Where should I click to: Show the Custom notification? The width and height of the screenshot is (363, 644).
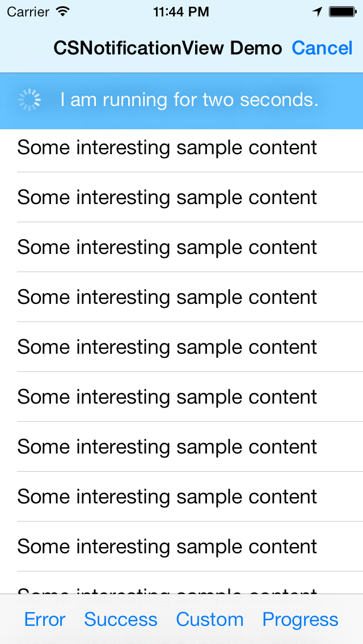(x=210, y=620)
